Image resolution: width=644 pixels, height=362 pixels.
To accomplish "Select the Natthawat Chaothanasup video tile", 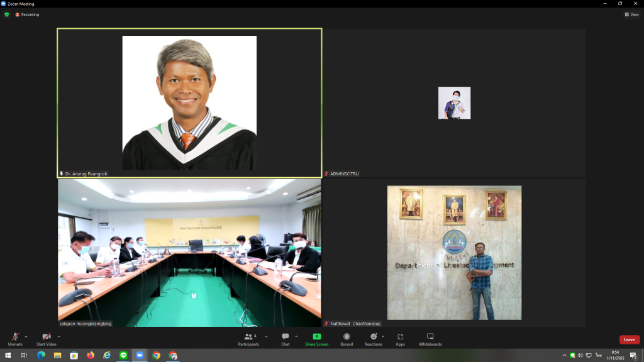I will pos(454,253).
